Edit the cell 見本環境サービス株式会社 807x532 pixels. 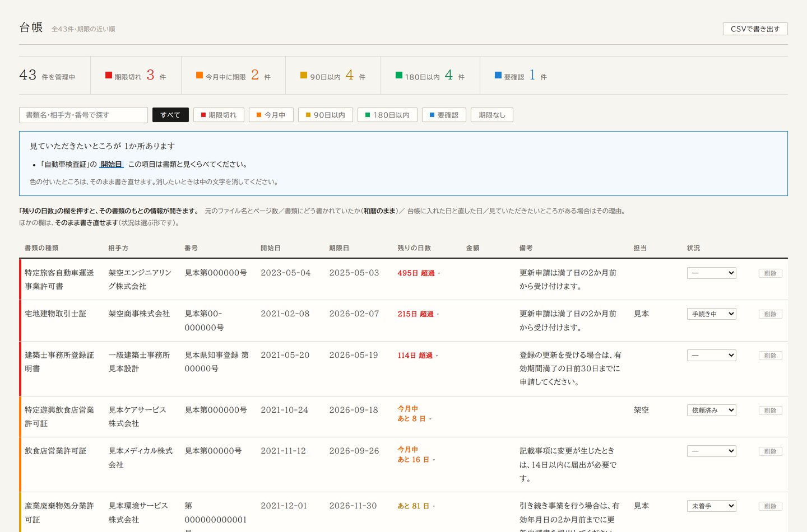point(138,512)
